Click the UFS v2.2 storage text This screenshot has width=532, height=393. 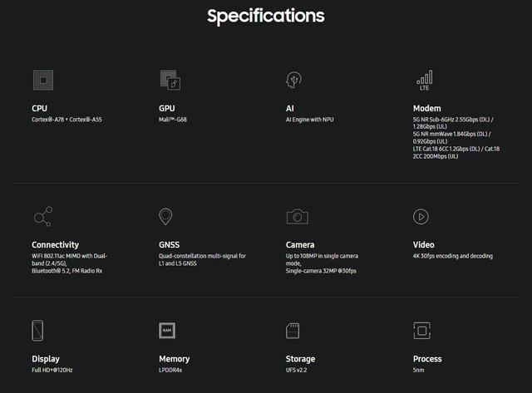(x=299, y=369)
